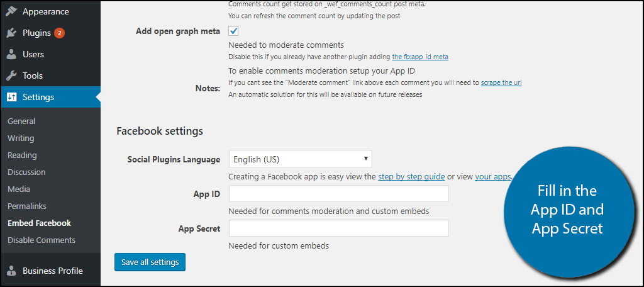Image resolution: width=644 pixels, height=287 pixels.
Task: Click the Tools wrench icon
Action: pos(11,76)
